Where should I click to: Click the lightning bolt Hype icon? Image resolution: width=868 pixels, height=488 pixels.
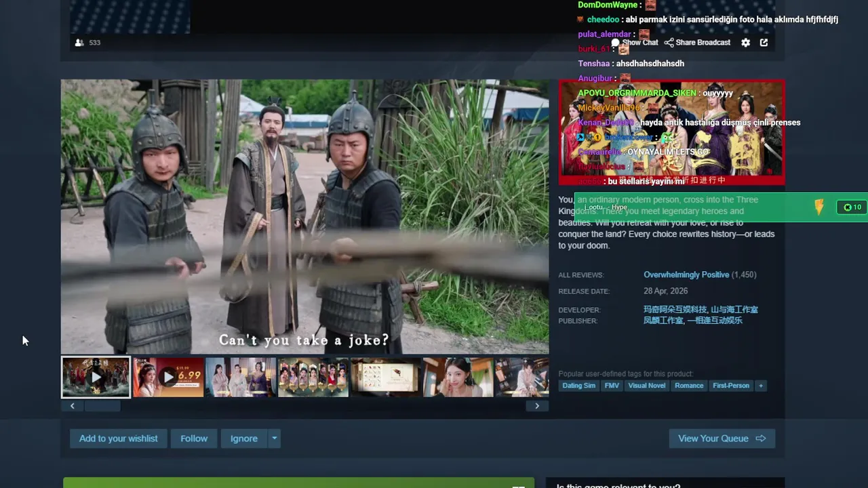point(819,207)
